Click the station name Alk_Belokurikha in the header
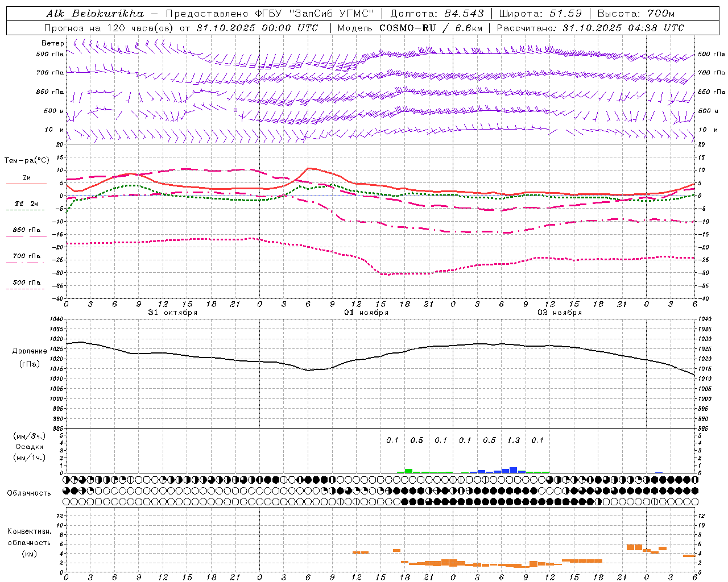 tap(94, 14)
